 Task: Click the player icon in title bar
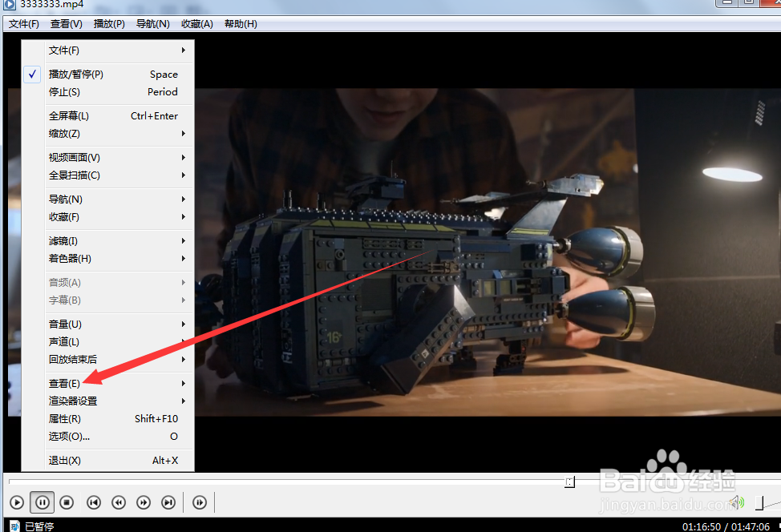point(9,5)
